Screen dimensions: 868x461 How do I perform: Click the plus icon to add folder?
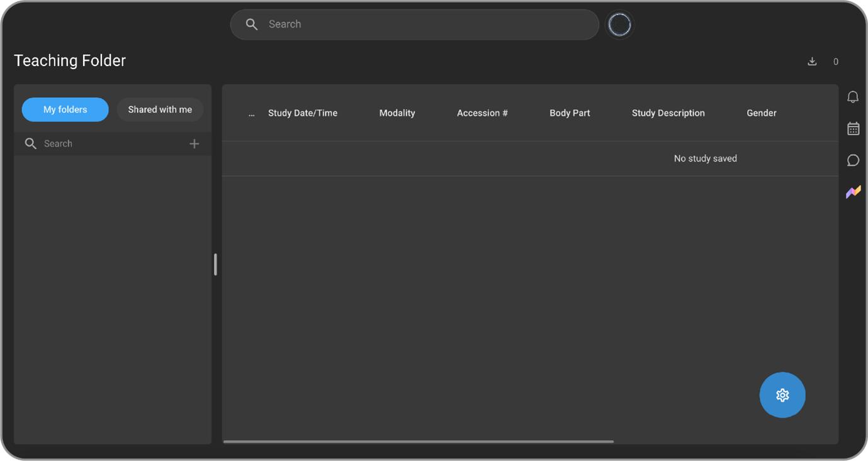coord(194,144)
